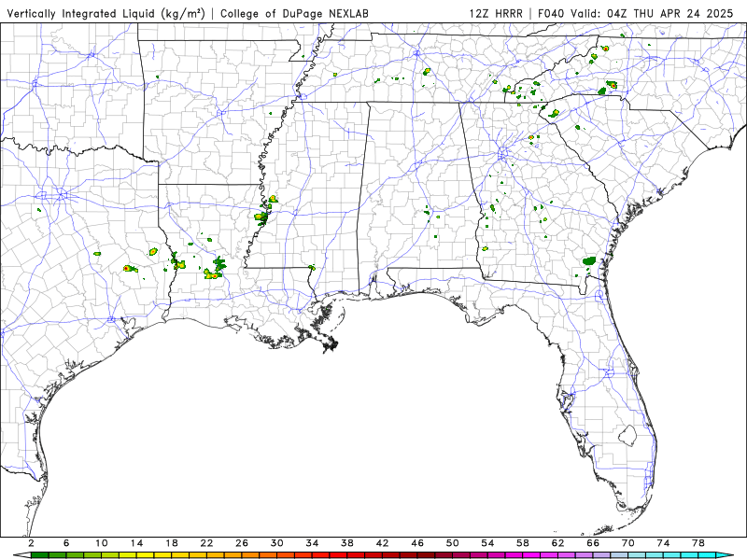Image resolution: width=747 pixels, height=560 pixels.
Task: Select the legend value 6
Action: pyautogui.click(x=66, y=543)
